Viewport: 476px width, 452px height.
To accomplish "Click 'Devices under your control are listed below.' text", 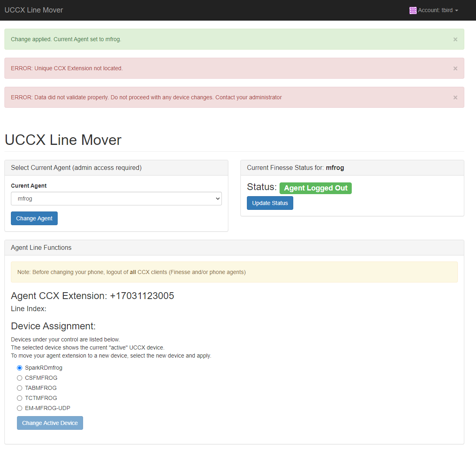I will [x=66, y=339].
